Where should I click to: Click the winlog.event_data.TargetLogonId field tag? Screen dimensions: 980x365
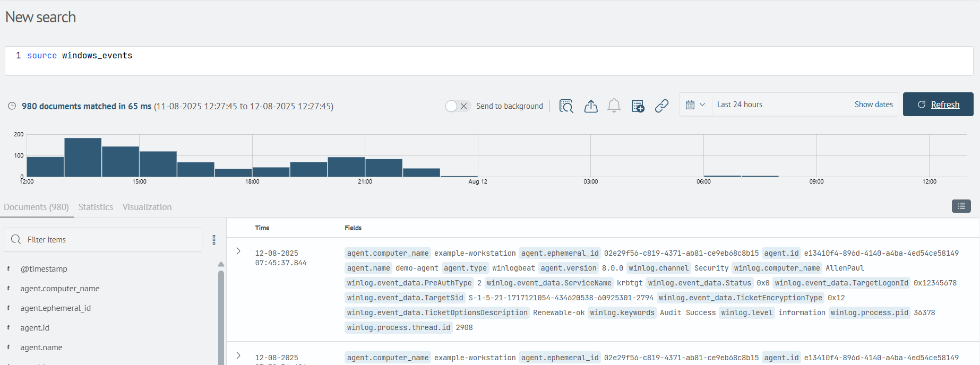(x=841, y=283)
